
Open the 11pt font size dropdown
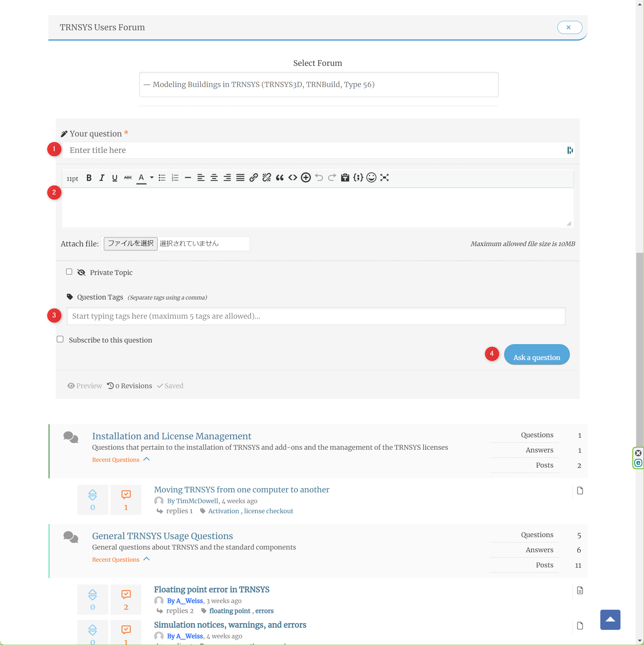[72, 179]
